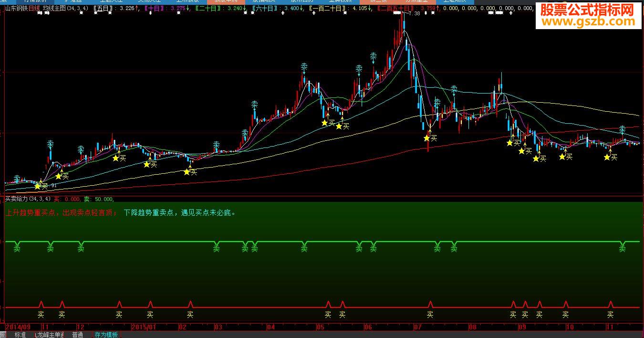
Task: Click the 二百五十日 moving average value
Action: [408, 8]
